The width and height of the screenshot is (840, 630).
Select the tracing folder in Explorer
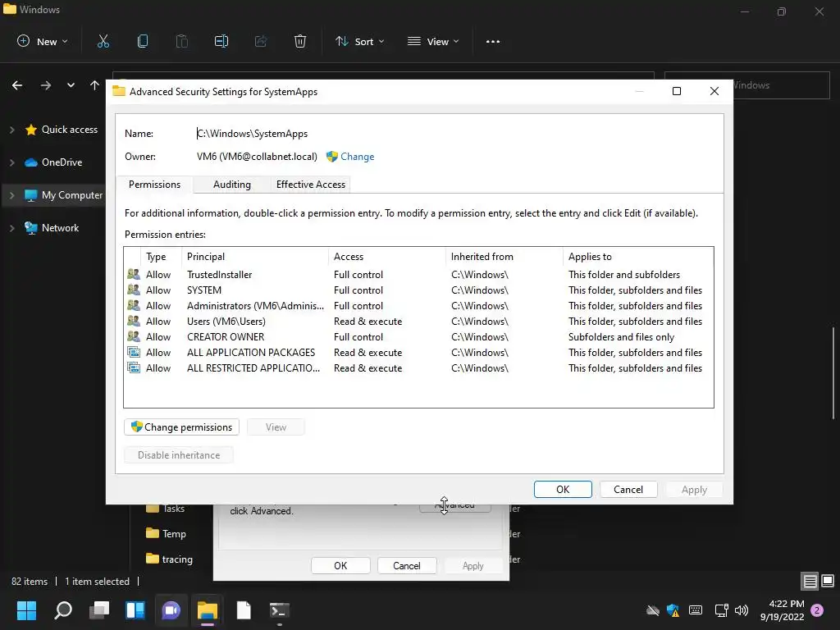(169, 559)
